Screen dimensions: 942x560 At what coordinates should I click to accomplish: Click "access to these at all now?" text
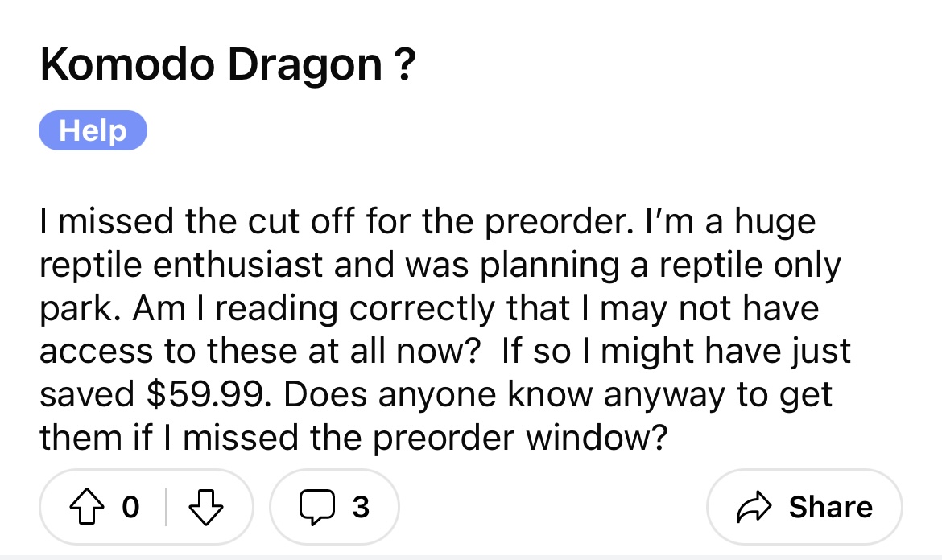(260, 351)
